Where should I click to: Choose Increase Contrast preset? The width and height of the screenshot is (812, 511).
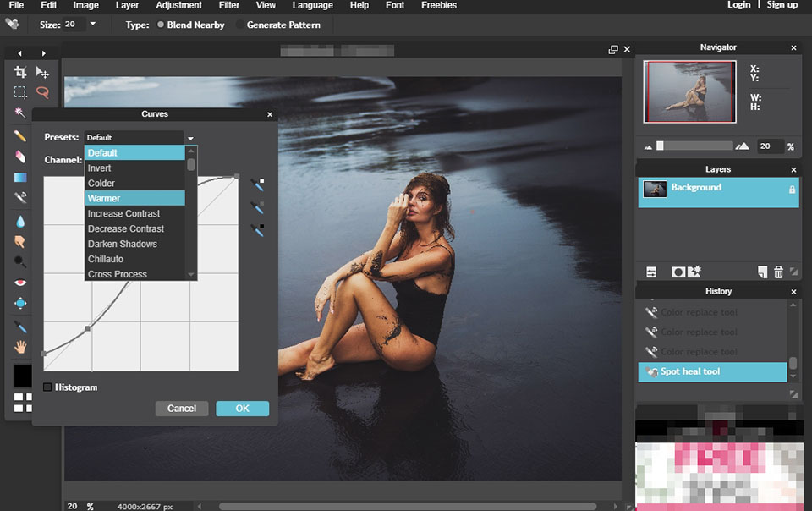click(x=134, y=213)
